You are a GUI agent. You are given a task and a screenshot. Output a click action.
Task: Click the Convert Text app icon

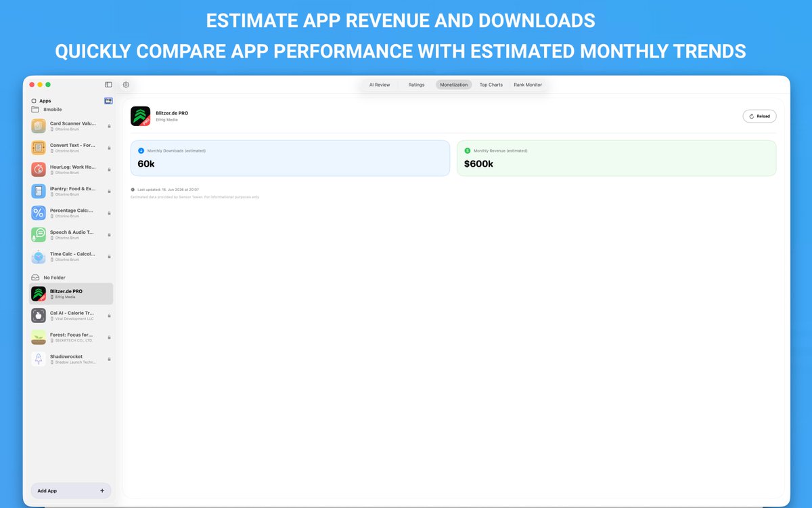click(x=39, y=148)
